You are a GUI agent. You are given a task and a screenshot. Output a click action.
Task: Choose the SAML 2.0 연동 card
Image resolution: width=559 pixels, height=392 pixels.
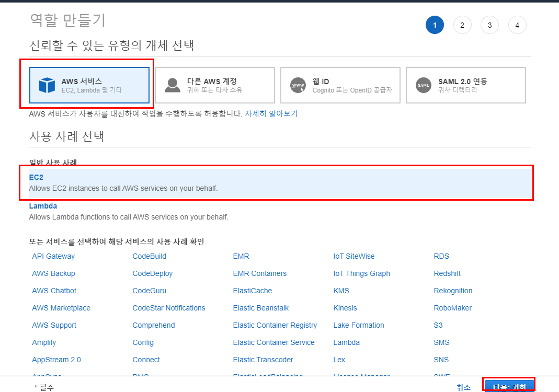[x=466, y=85]
